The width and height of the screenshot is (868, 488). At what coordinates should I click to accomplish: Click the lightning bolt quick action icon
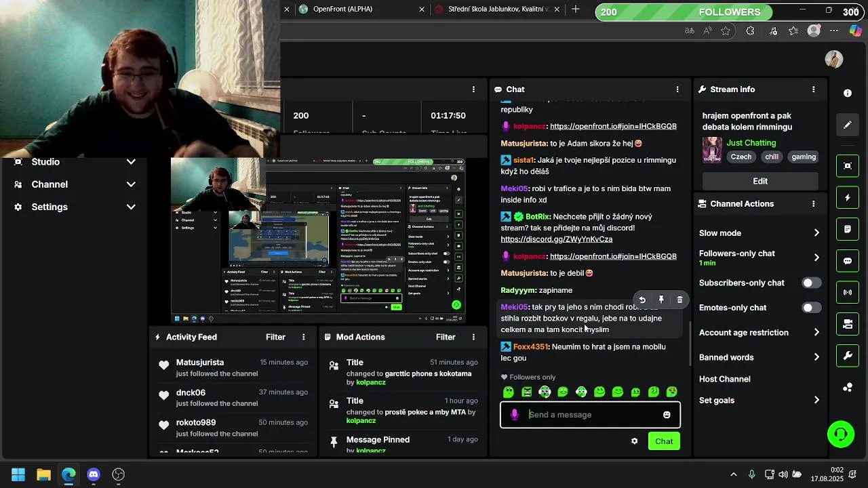(848, 198)
